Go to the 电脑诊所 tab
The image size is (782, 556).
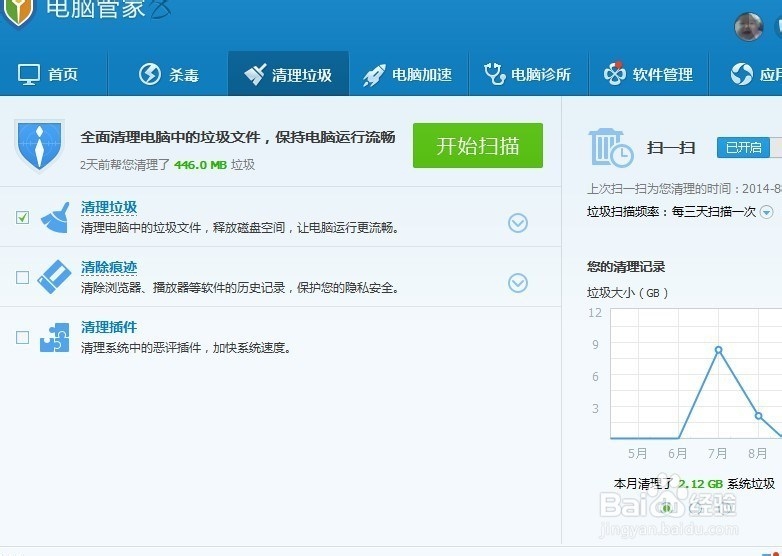click(529, 74)
